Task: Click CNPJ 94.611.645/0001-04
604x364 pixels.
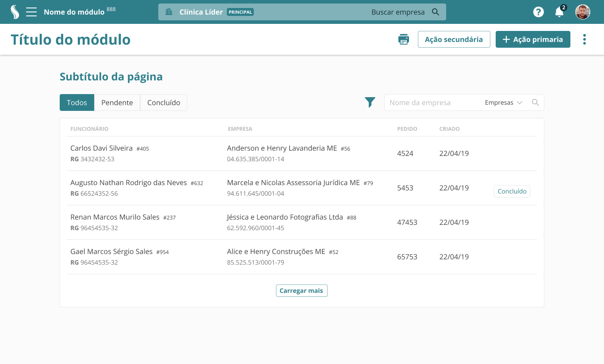Action: click(256, 193)
